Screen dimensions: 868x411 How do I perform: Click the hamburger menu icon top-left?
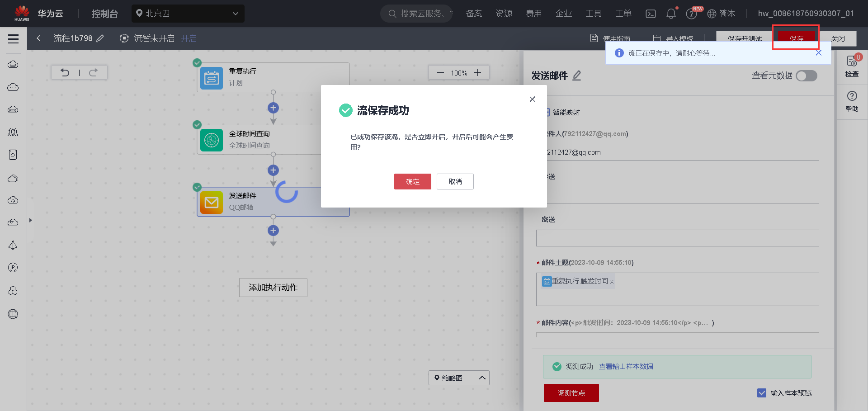click(x=13, y=38)
